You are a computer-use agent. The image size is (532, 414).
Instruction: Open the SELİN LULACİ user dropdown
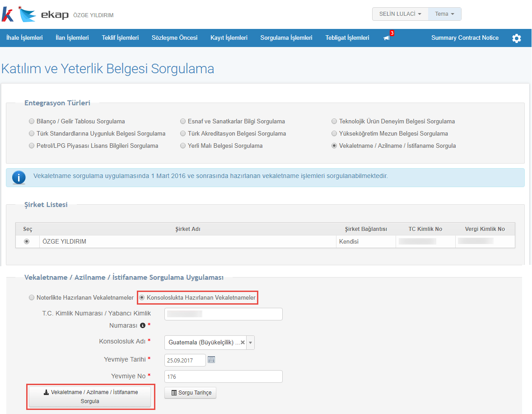coord(400,14)
